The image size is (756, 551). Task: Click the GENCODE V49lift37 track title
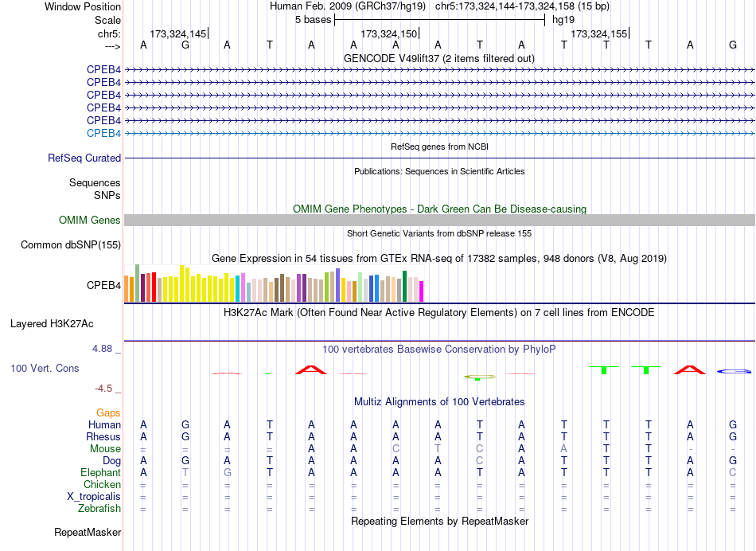click(x=439, y=58)
